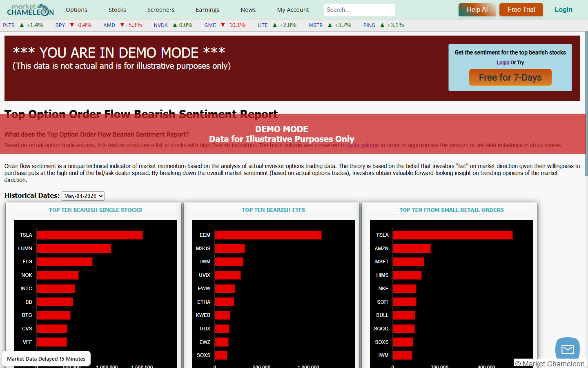Click the Search input field

pos(359,10)
